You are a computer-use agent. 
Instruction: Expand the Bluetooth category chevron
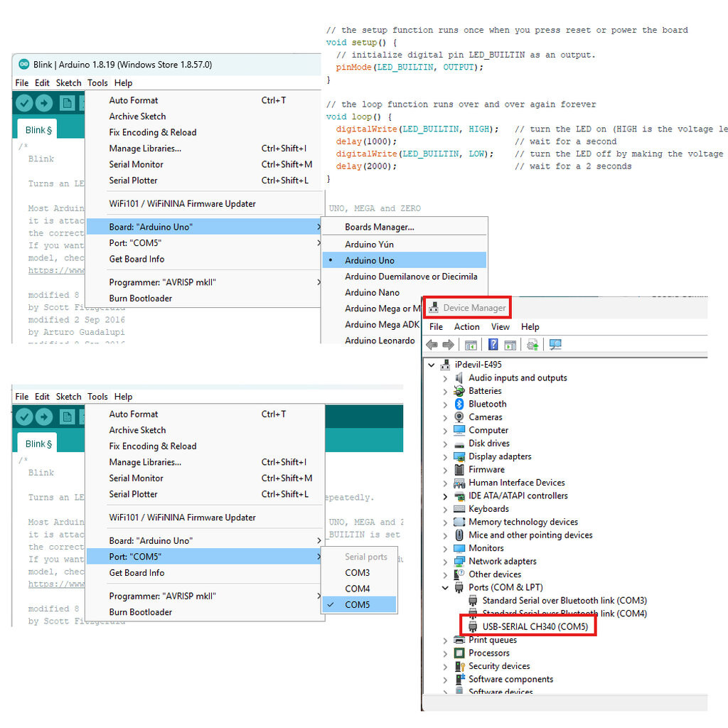pyautogui.click(x=445, y=405)
